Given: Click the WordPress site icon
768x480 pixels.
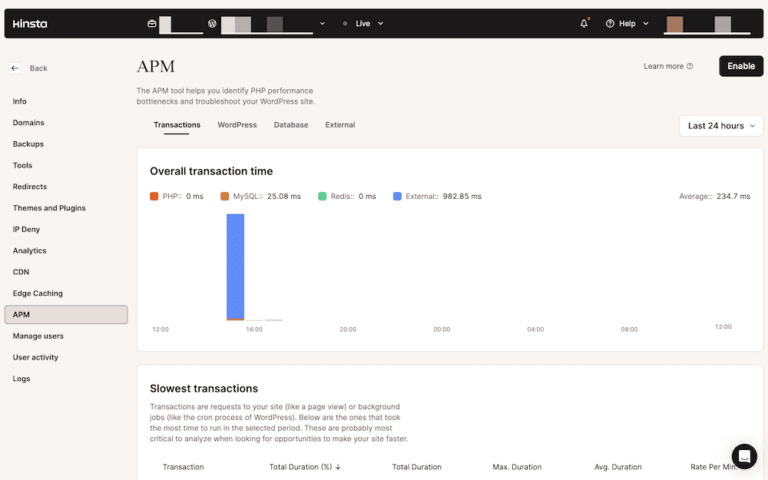Looking at the screenshot, I should click(212, 23).
